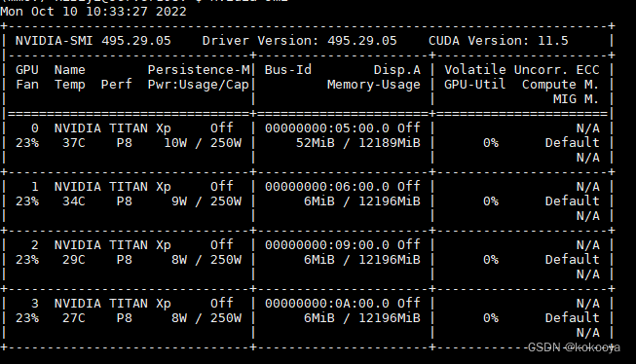
Task: Click the "Persistence-M" column header
Action: [199, 70]
